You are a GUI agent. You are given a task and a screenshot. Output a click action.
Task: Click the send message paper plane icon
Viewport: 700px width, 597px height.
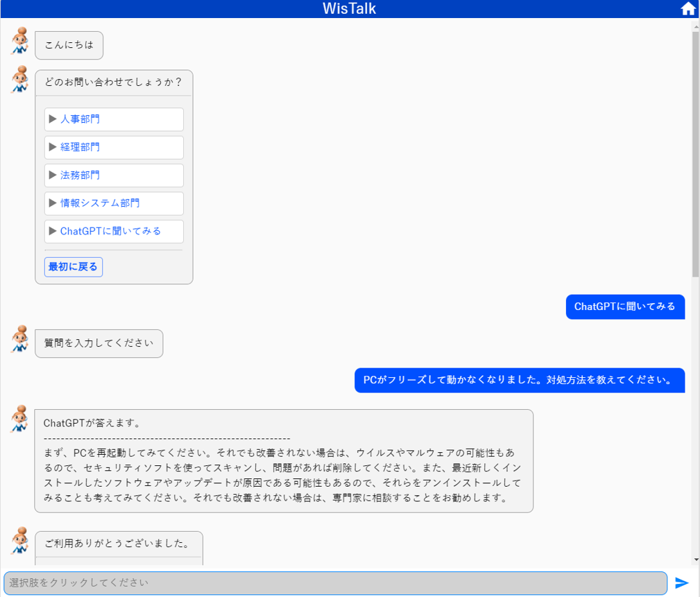(x=683, y=583)
